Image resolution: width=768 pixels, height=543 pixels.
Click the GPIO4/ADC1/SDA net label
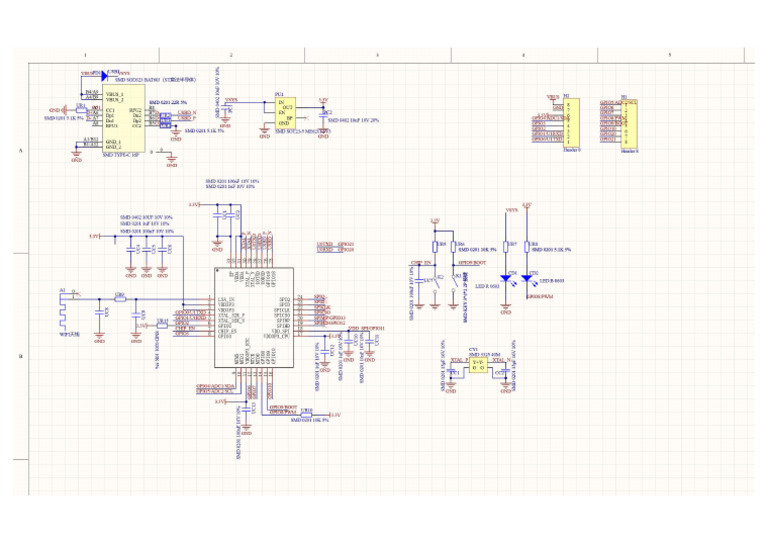point(215,386)
